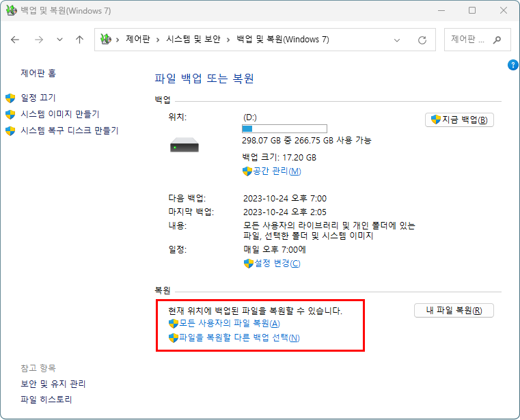The image size is (520, 420).
Task: Select 백업 및 복원(Windows 7) breadcrumb
Action: 283,40
